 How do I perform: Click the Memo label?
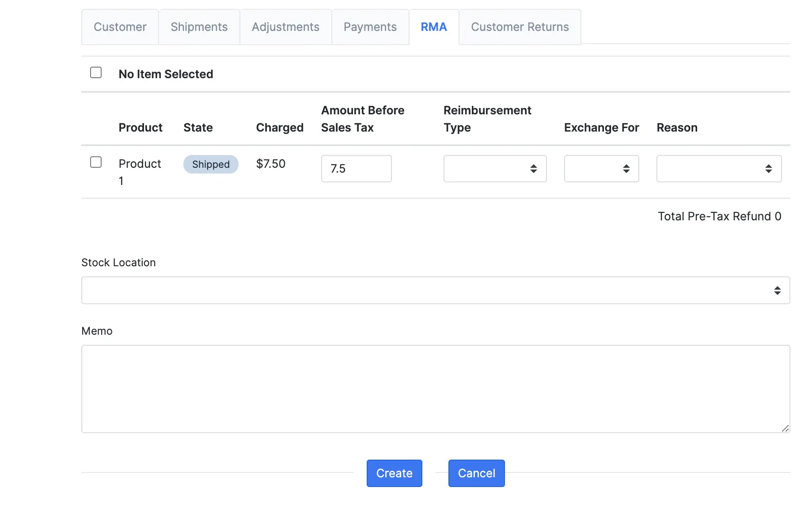pos(97,331)
